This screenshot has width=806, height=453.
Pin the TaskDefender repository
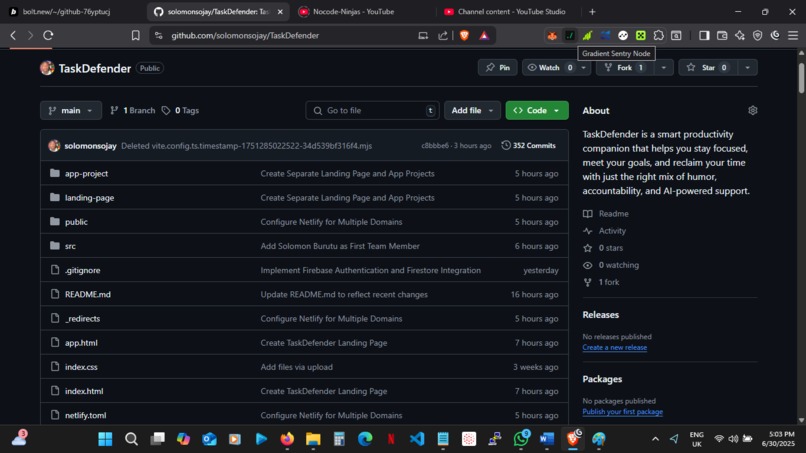point(498,67)
